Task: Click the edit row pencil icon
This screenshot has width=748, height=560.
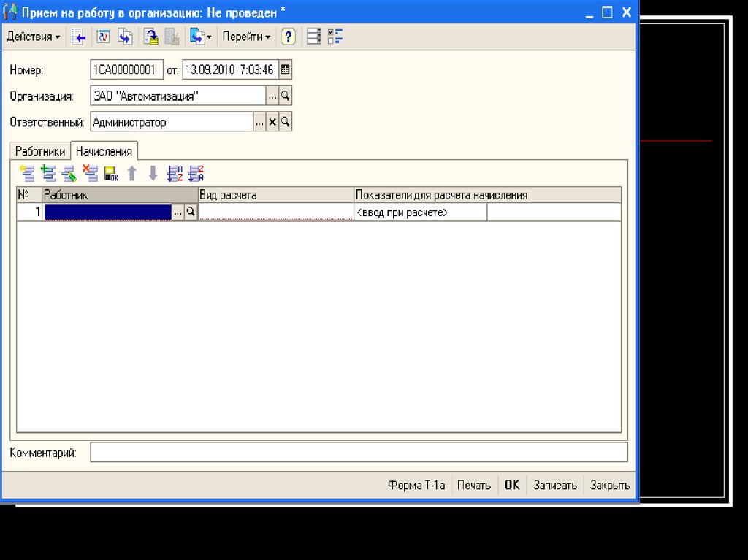Action: coord(69,173)
